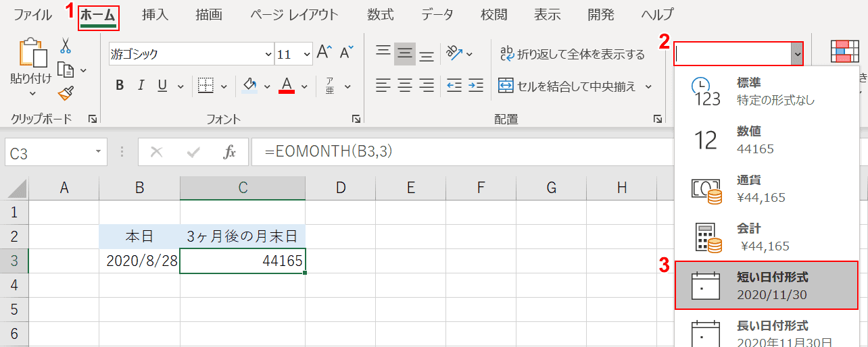Open merge cells dropdown arrow
Viewport: 868px width, 347px height.
tap(649, 86)
